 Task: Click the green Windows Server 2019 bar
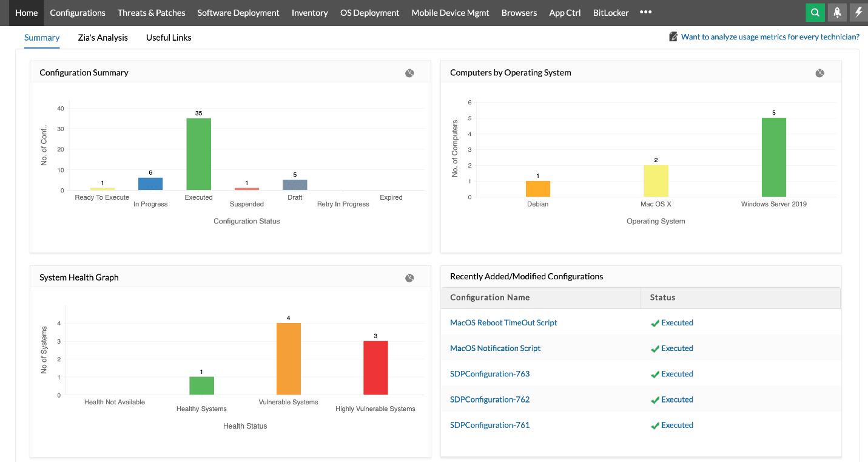pyautogui.click(x=774, y=157)
